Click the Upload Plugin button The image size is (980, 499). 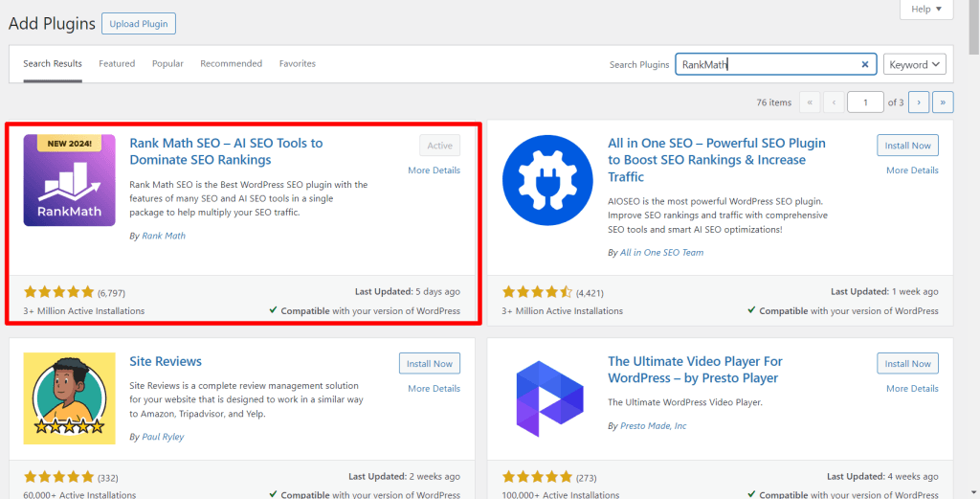pos(139,24)
